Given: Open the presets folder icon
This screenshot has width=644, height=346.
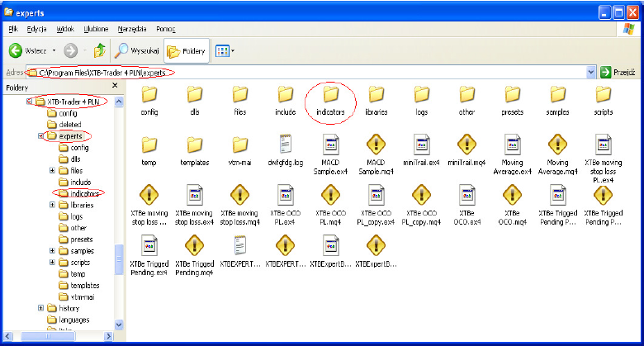Looking at the screenshot, I should point(512,94).
